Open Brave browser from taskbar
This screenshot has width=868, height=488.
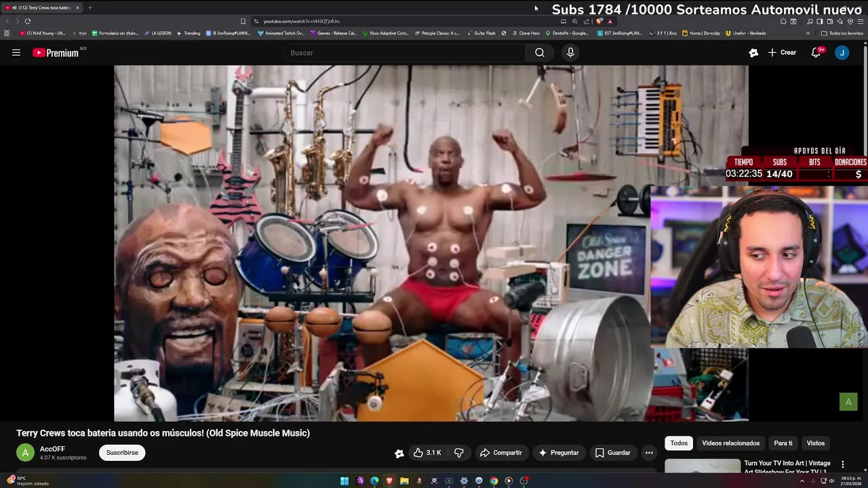pyautogui.click(x=389, y=481)
